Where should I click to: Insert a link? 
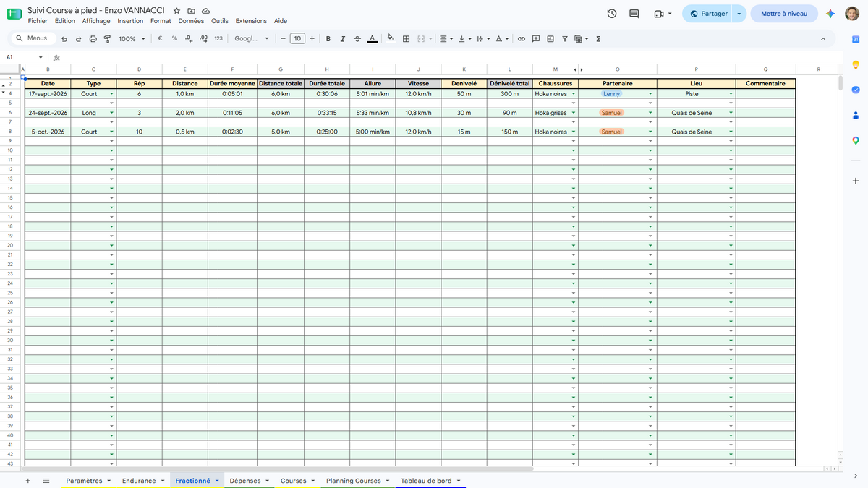(x=521, y=39)
